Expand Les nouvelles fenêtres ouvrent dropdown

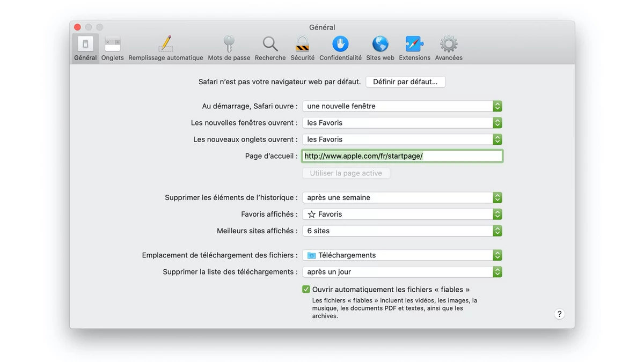(402, 123)
